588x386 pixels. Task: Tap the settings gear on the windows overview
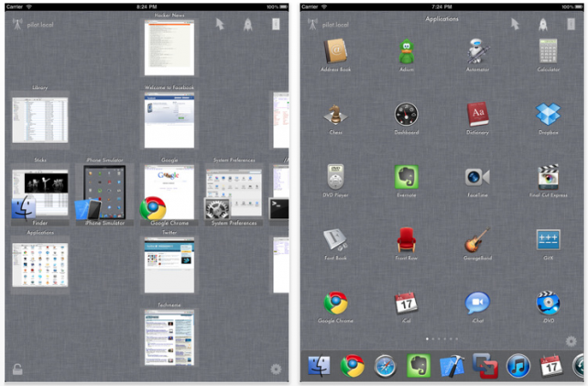(x=276, y=369)
